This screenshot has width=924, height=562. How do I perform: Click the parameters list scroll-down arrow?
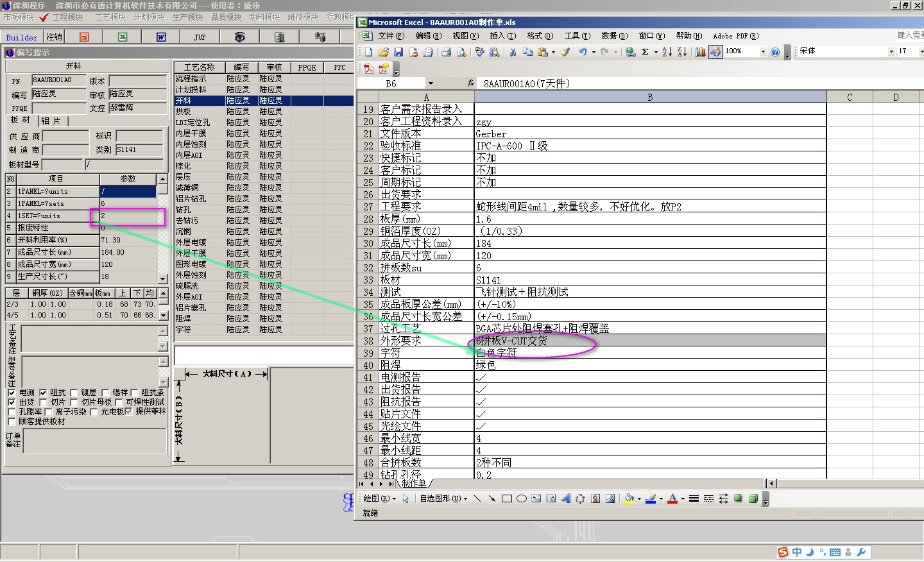pos(162,278)
